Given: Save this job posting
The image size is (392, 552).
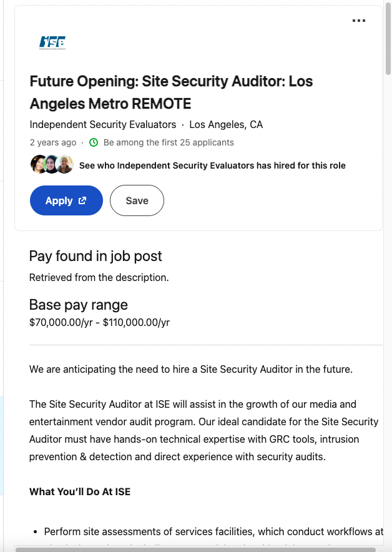Looking at the screenshot, I should pyautogui.click(x=137, y=200).
